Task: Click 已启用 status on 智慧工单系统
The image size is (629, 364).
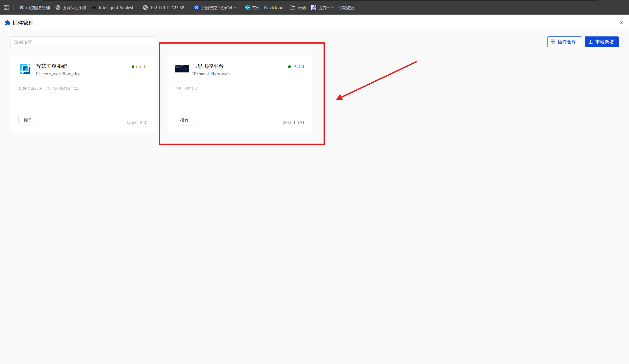Action: [140, 67]
